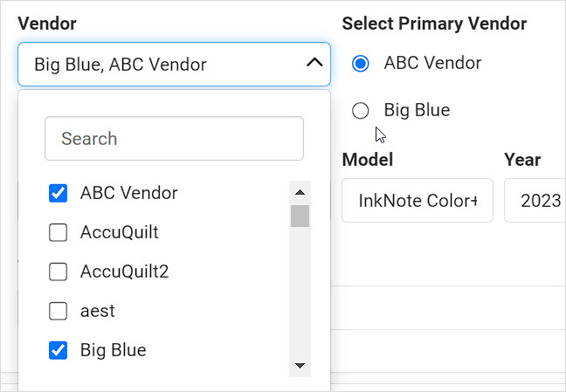This screenshot has height=392, width=566.
Task: Click the Year field showing 2023
Action: click(535, 200)
